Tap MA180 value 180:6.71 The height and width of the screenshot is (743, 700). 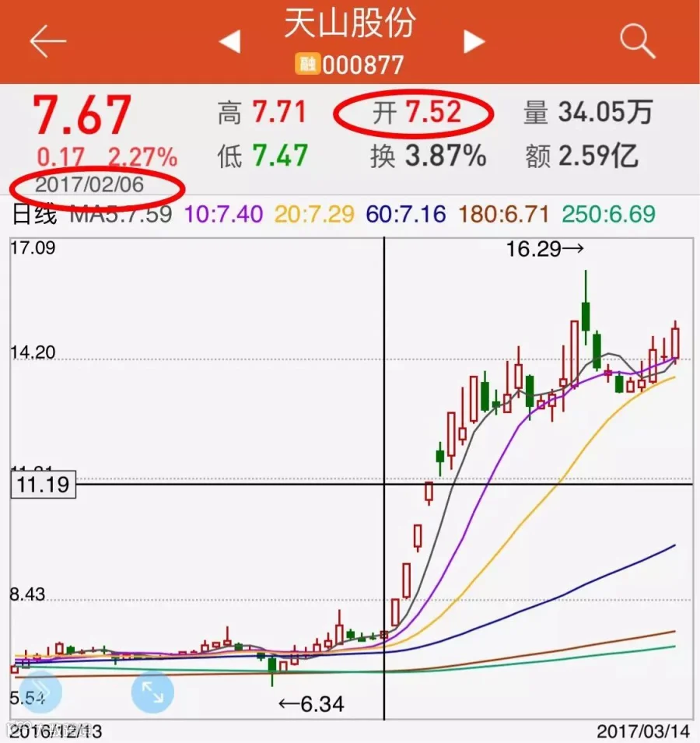(x=504, y=214)
